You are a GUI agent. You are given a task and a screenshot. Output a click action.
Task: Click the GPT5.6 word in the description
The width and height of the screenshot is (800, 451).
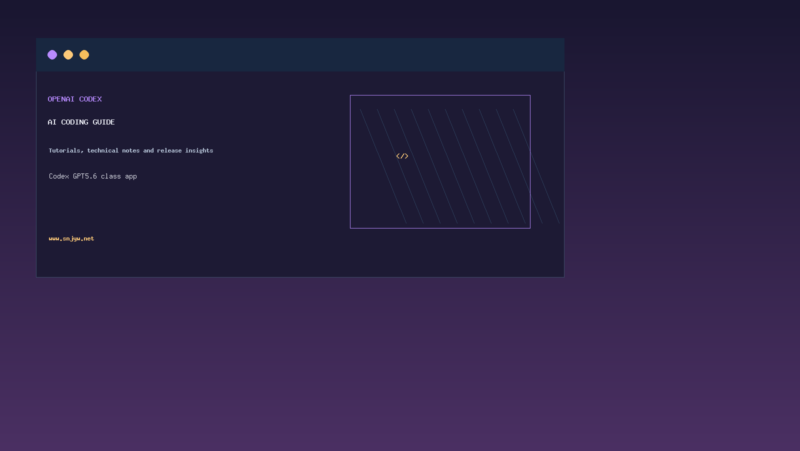pyautogui.click(x=85, y=176)
